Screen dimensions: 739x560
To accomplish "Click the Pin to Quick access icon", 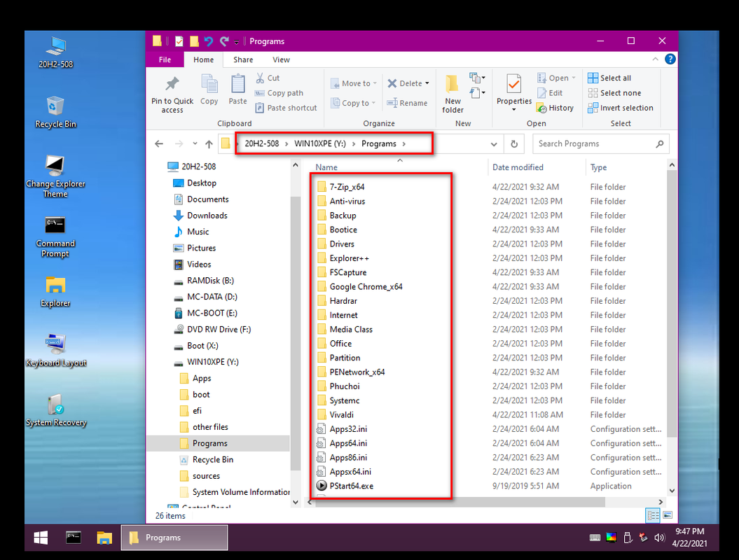I will pos(172,84).
